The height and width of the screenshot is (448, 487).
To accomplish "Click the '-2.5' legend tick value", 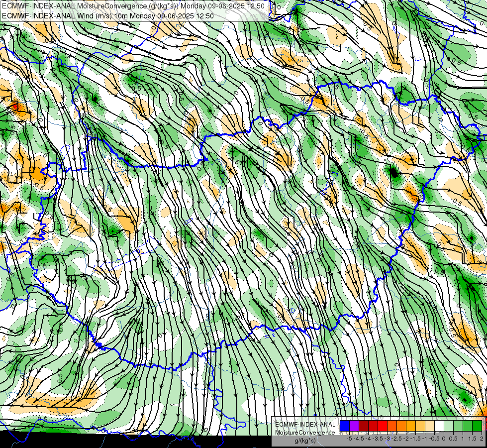I will point(397,439).
